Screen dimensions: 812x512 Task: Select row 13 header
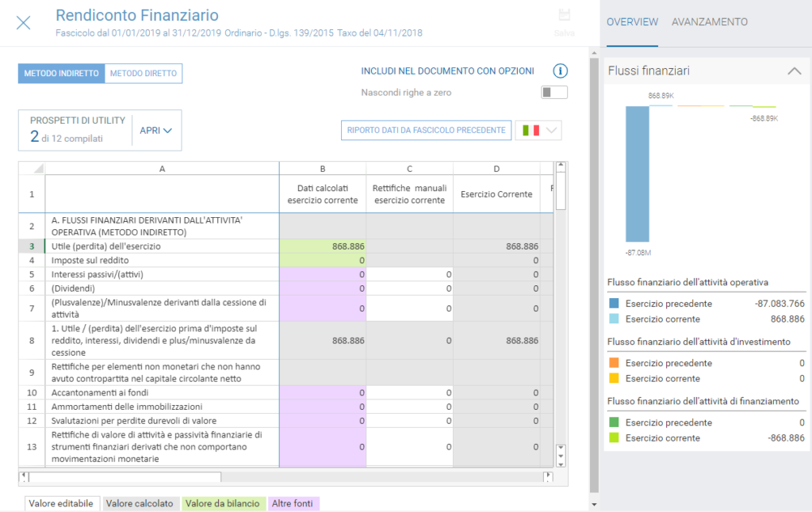point(32,447)
